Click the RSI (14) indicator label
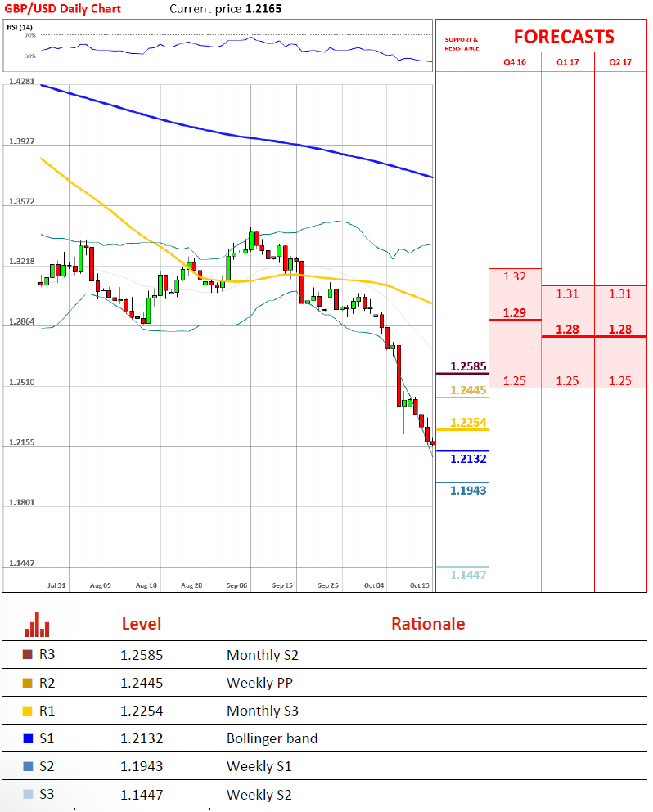 (x=20, y=27)
